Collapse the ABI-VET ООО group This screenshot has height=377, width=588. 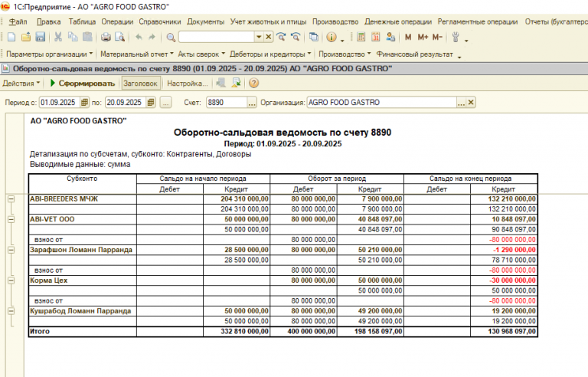pyautogui.click(x=11, y=219)
